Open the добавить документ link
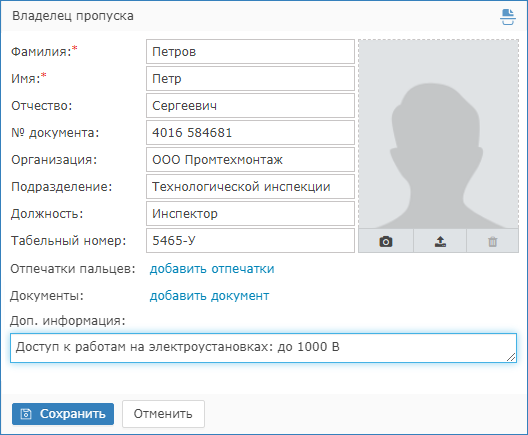Image resolution: width=528 pixels, height=435 pixels. pyautogui.click(x=209, y=296)
